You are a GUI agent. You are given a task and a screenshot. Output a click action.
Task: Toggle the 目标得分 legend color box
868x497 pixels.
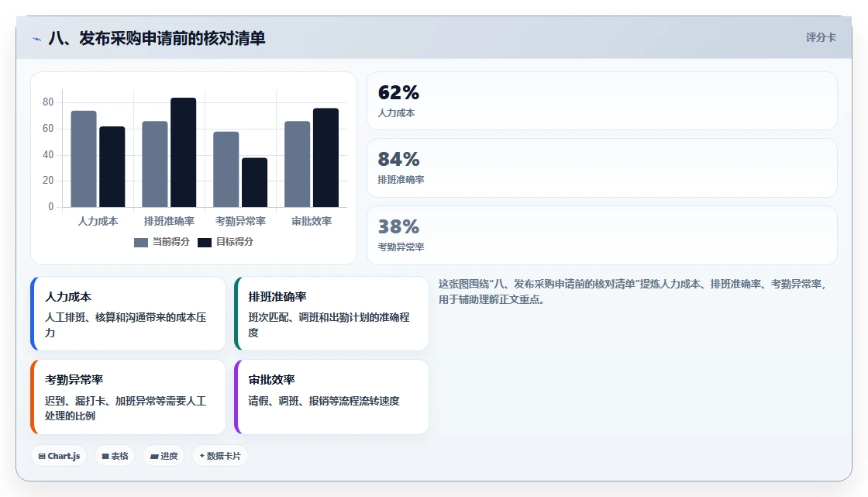pyautogui.click(x=205, y=242)
